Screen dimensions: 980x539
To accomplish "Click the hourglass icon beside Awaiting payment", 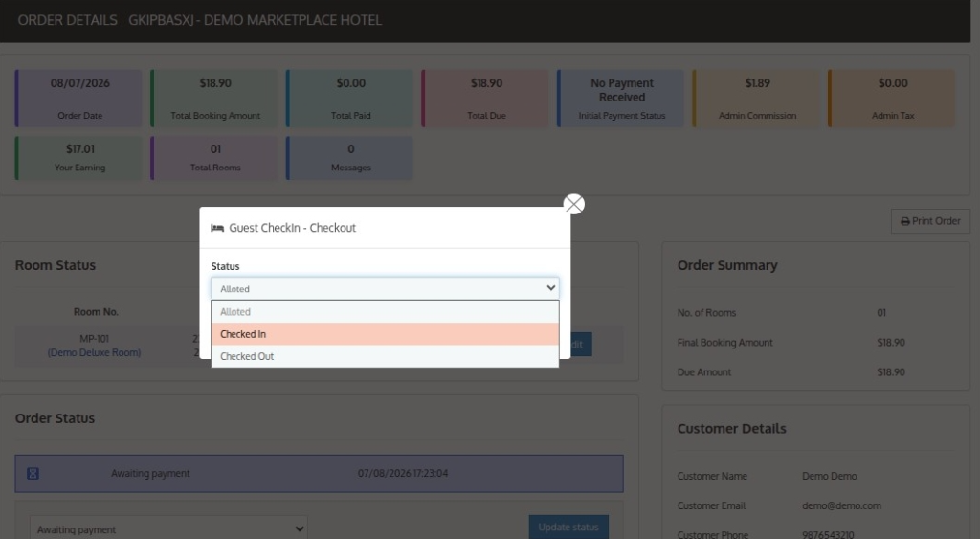I will (x=33, y=474).
